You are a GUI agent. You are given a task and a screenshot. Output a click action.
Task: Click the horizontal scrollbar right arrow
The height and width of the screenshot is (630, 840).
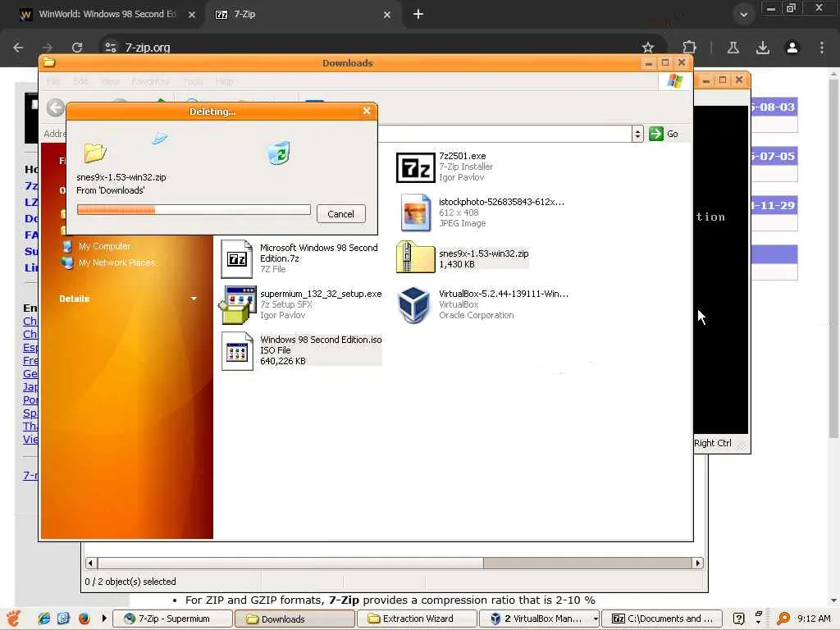coord(697,563)
